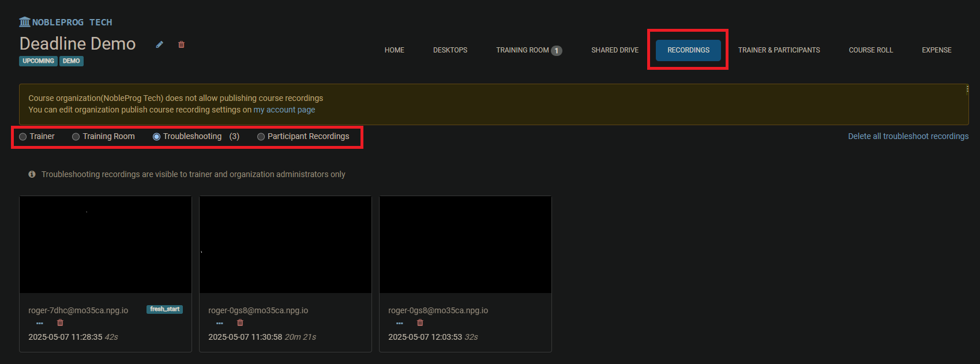
Task: Click the 42s duration label
Action: tap(111, 337)
